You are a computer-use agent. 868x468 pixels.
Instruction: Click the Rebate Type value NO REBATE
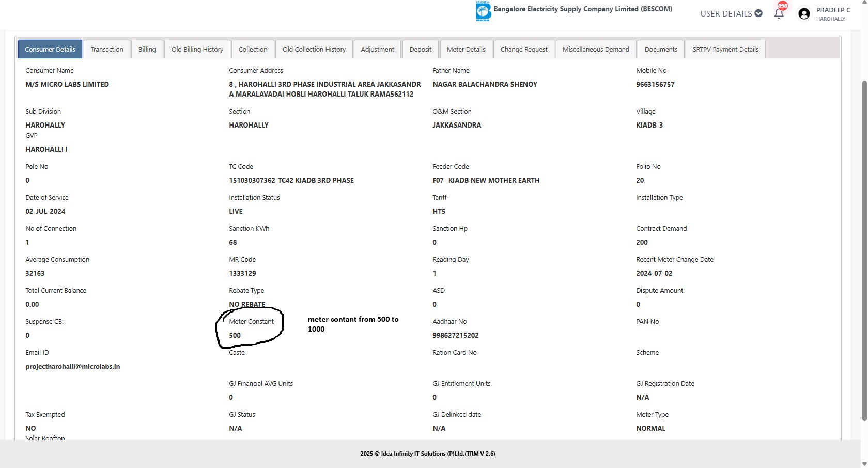[x=247, y=304]
